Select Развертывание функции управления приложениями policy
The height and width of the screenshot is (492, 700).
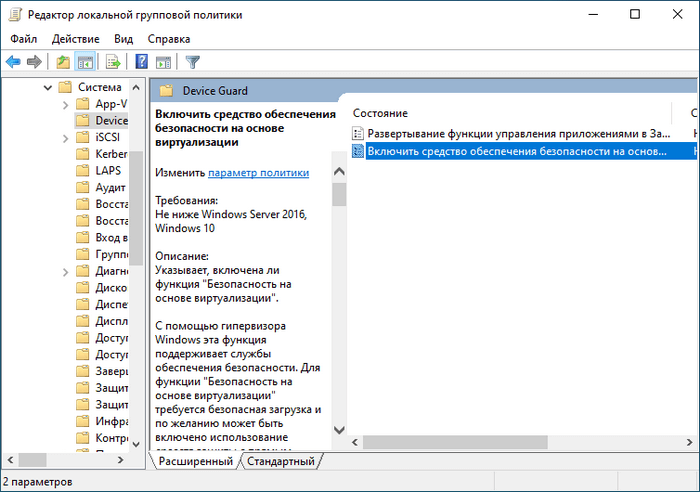click(x=518, y=133)
